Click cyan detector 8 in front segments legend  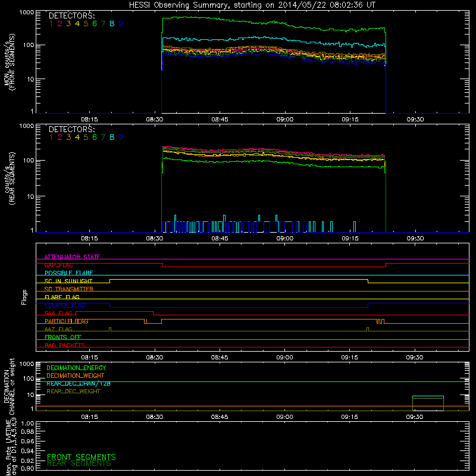tap(112, 24)
